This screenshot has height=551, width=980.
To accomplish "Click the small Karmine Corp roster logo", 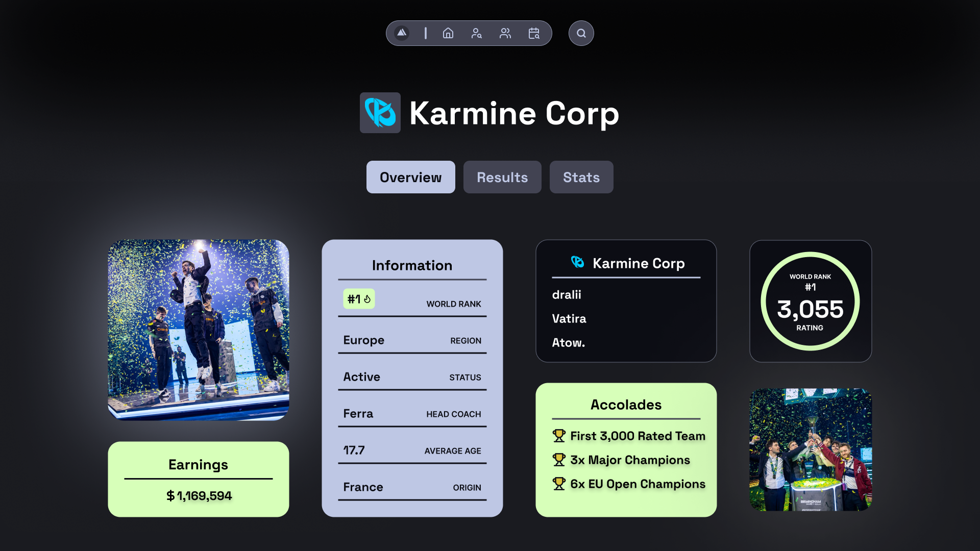I will point(577,262).
